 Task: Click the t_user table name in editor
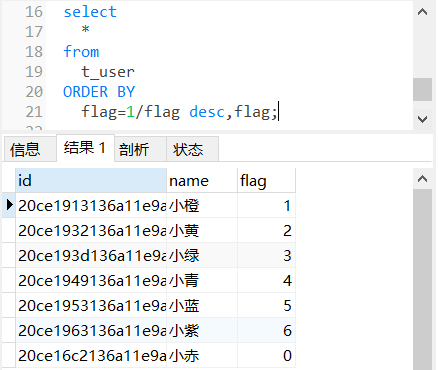[x=108, y=72]
